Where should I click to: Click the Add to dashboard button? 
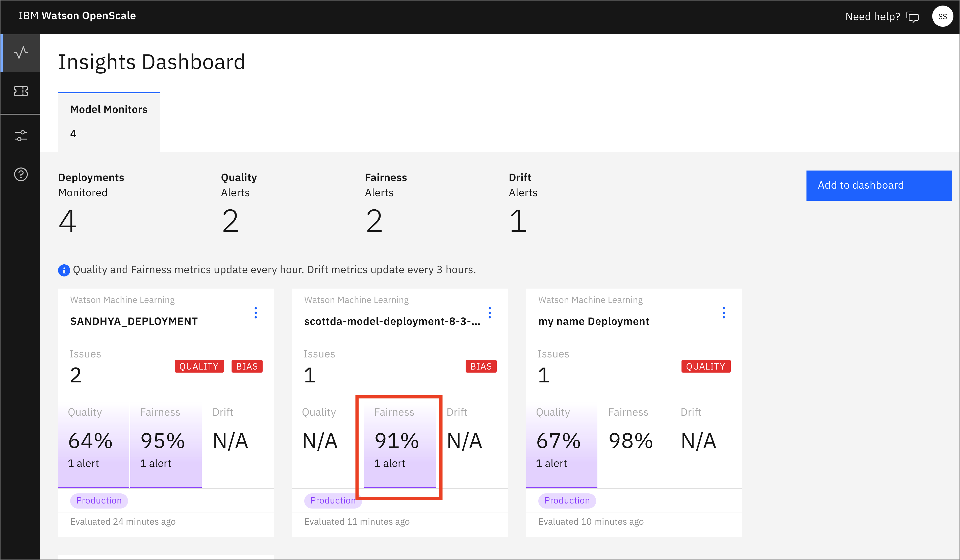coord(879,185)
